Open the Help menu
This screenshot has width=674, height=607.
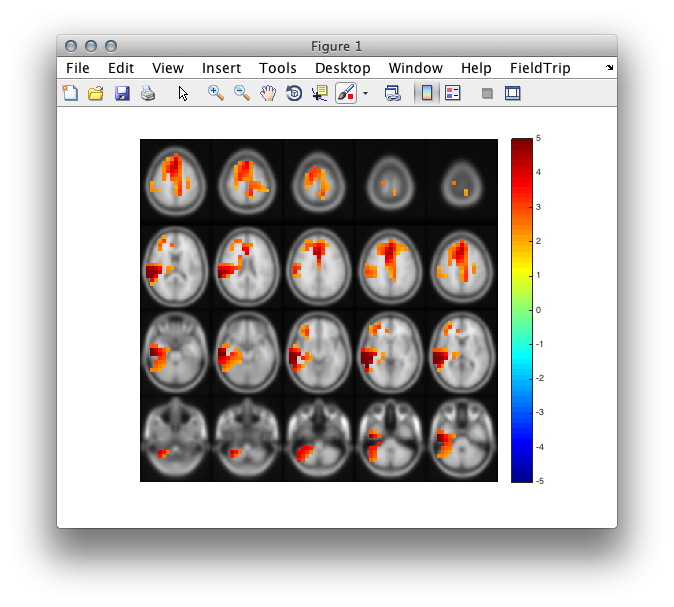[476, 68]
